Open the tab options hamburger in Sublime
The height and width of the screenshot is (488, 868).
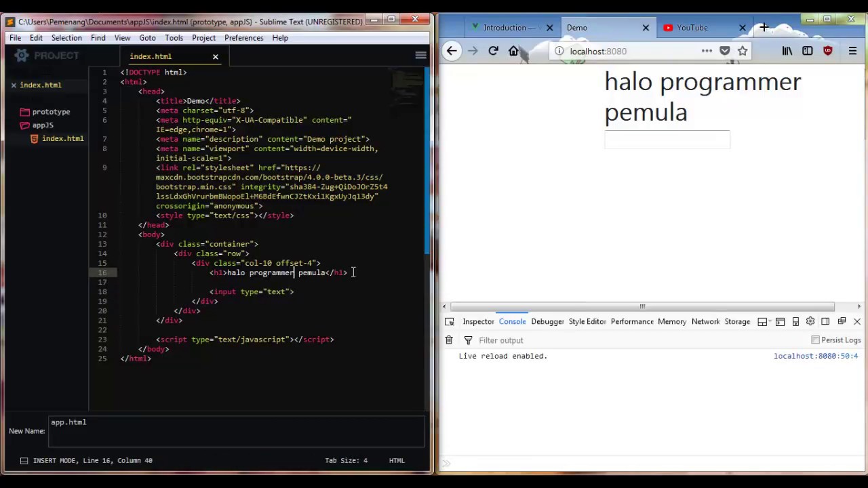click(x=420, y=56)
